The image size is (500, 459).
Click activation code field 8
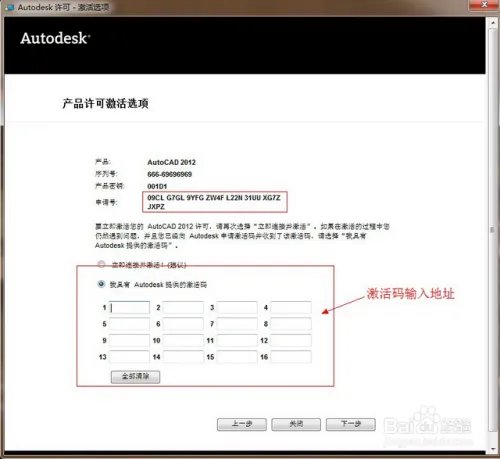click(291, 324)
